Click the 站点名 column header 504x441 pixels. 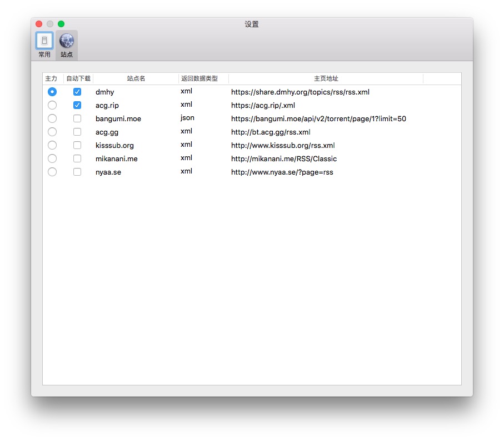click(136, 79)
